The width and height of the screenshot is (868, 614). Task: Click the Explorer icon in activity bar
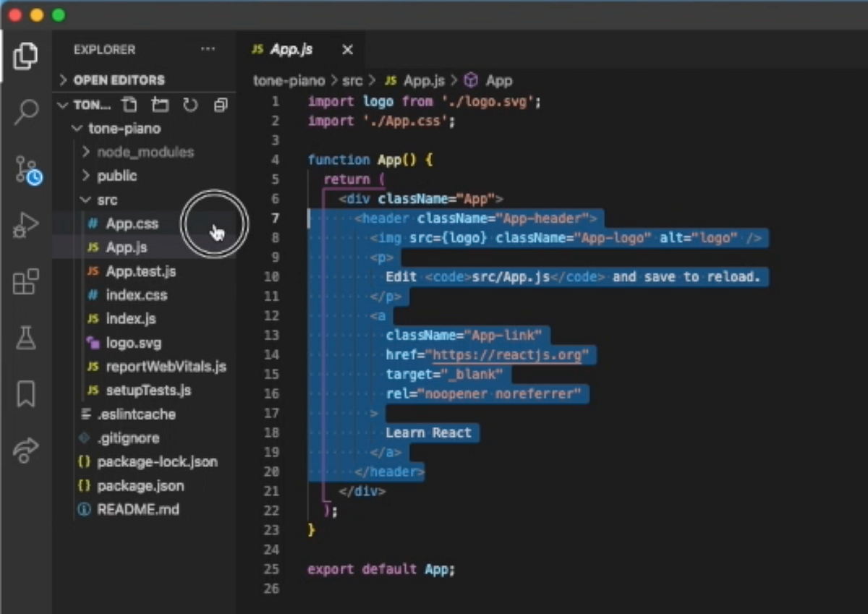[26, 56]
